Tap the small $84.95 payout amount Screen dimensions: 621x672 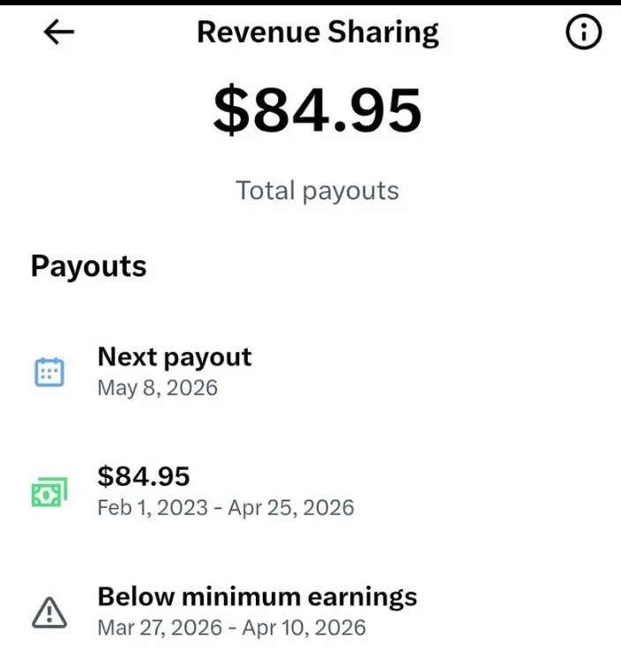[x=144, y=476]
